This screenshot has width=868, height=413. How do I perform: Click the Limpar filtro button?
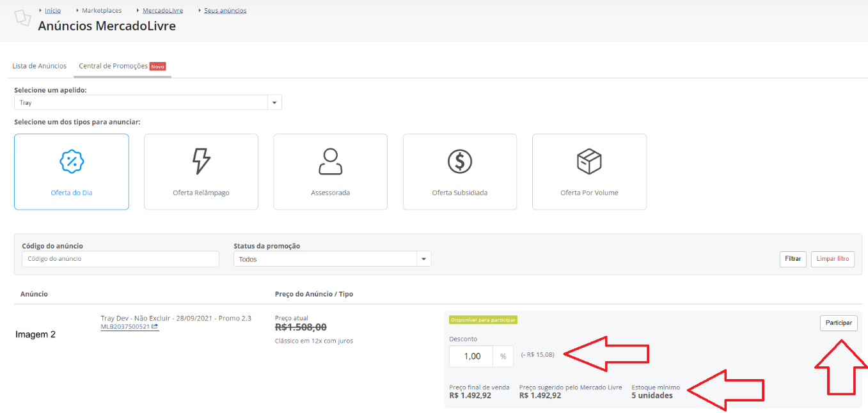(x=833, y=259)
